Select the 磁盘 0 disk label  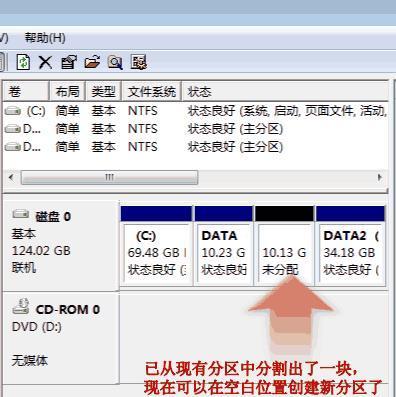53,217
